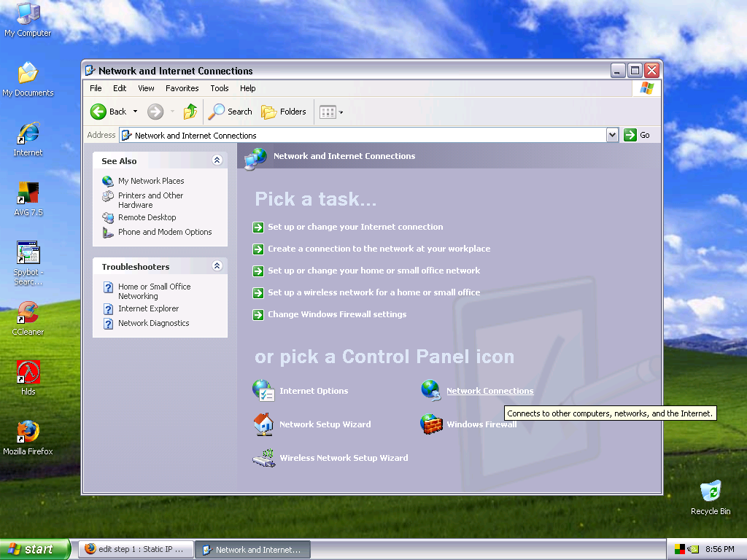Open the File menu
The width and height of the screenshot is (747, 560).
pos(96,88)
